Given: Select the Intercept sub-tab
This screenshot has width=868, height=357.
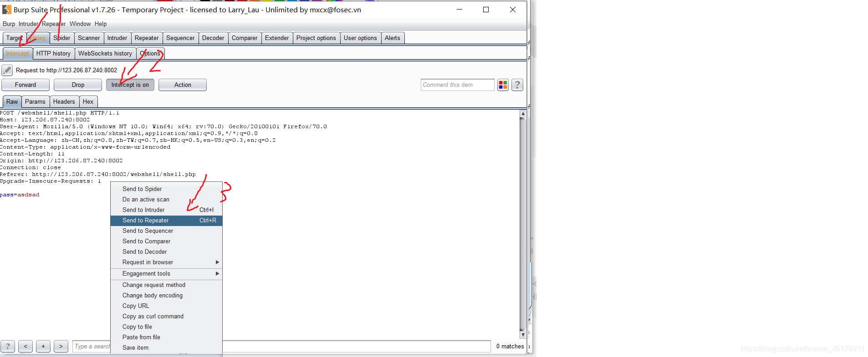Looking at the screenshot, I should (17, 54).
